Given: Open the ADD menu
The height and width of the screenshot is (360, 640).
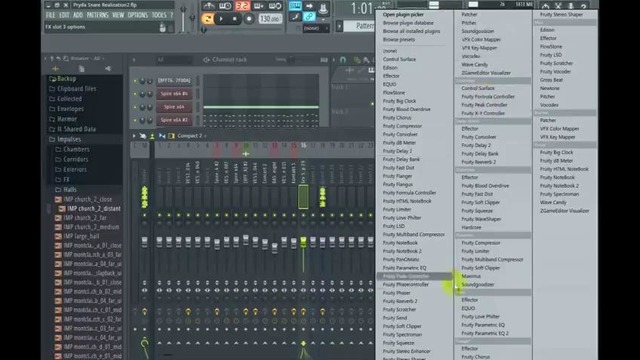Looking at the screenshot, I should click(x=78, y=16).
